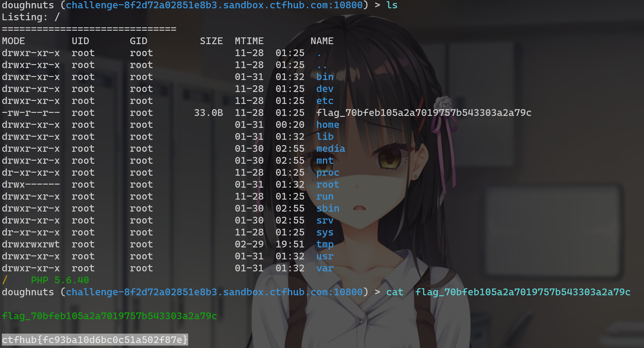Click the '02-29' date in tmp row
Viewport: 644px width, 348px height.
pos(249,244)
